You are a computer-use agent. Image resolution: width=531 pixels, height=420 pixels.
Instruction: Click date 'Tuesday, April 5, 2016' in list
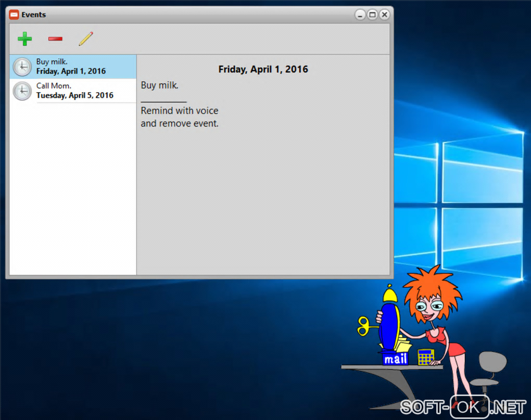pyautogui.click(x=75, y=95)
